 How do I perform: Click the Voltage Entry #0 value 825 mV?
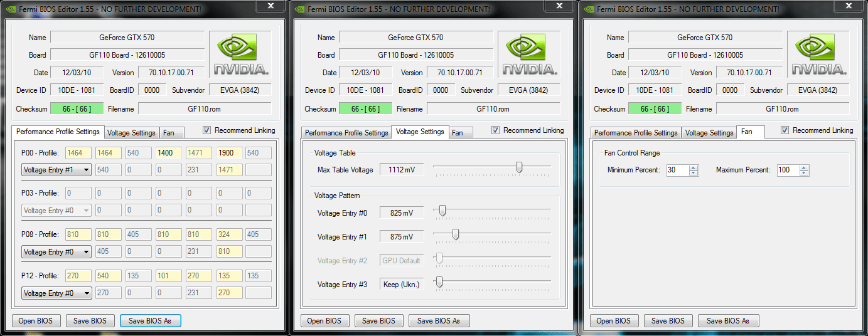pyautogui.click(x=402, y=213)
